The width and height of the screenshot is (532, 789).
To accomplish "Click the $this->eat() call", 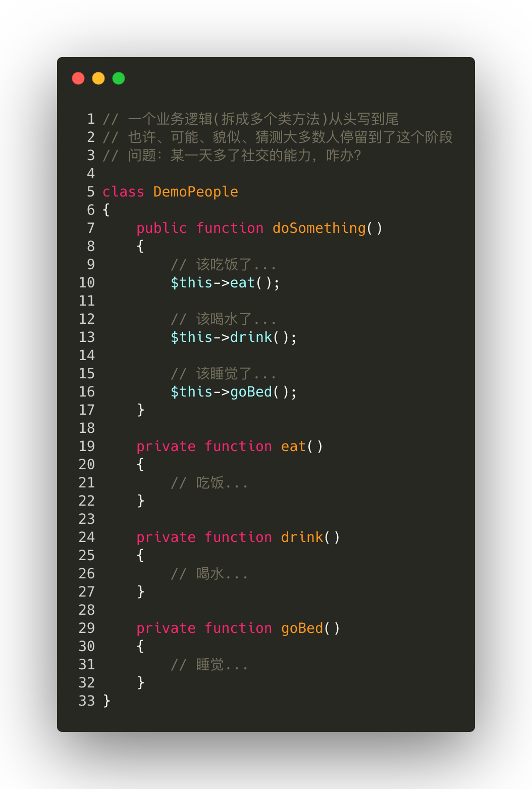I will click(x=225, y=283).
